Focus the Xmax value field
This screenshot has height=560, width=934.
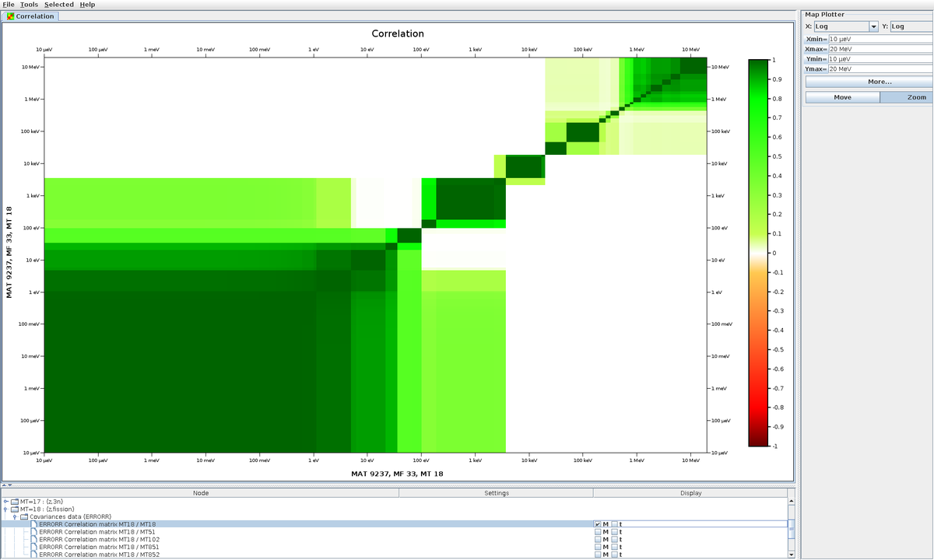point(880,48)
